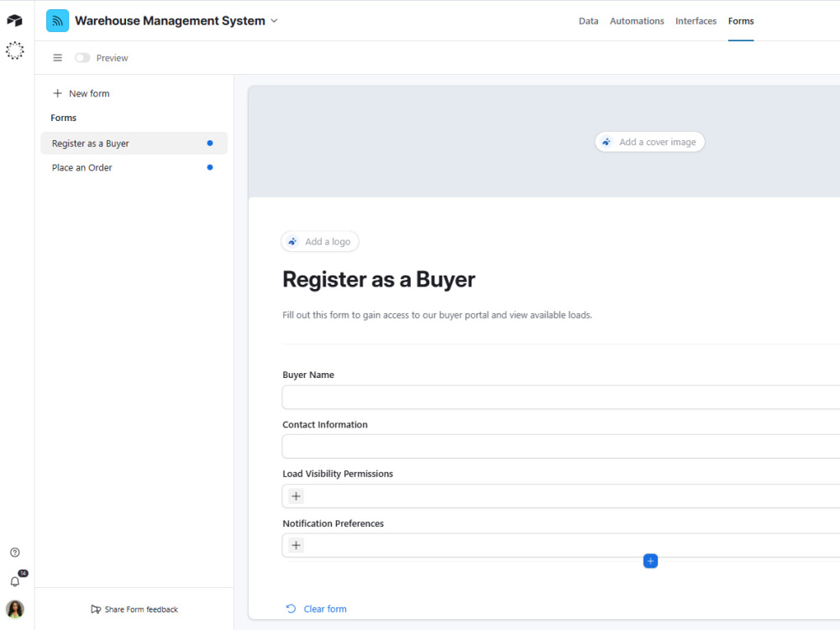Click the Forms sidebar heading
Screen dimensions: 840x630
tap(63, 118)
